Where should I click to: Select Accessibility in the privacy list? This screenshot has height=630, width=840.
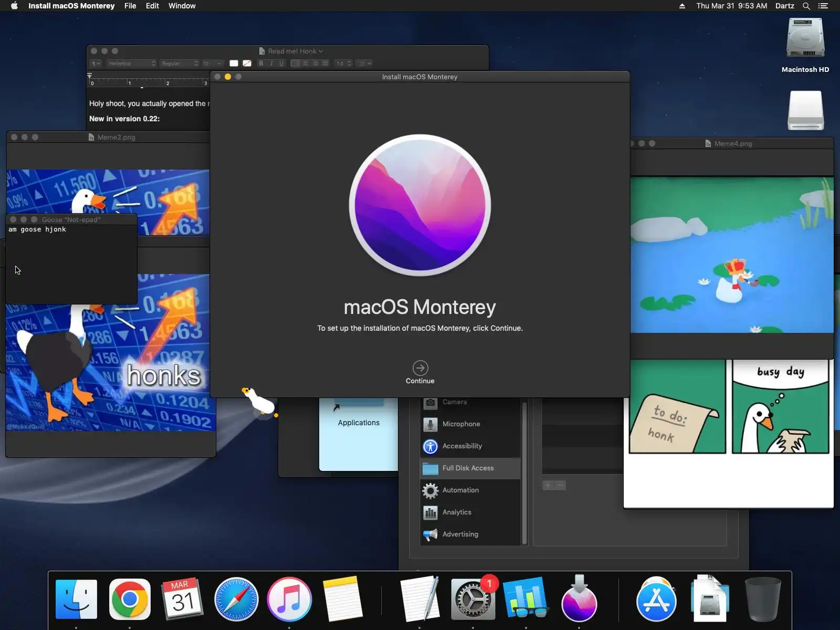pos(470,446)
